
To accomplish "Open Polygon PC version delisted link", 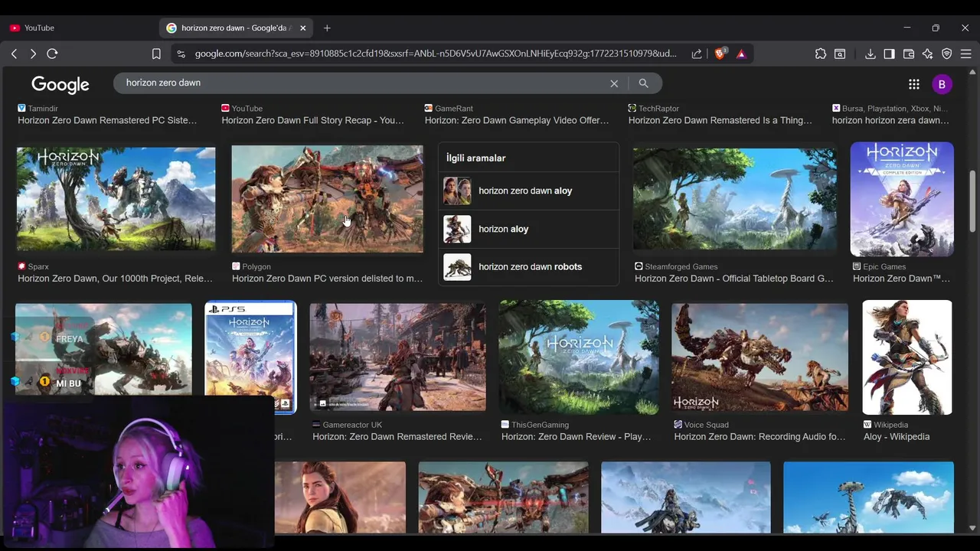I will pos(327,279).
